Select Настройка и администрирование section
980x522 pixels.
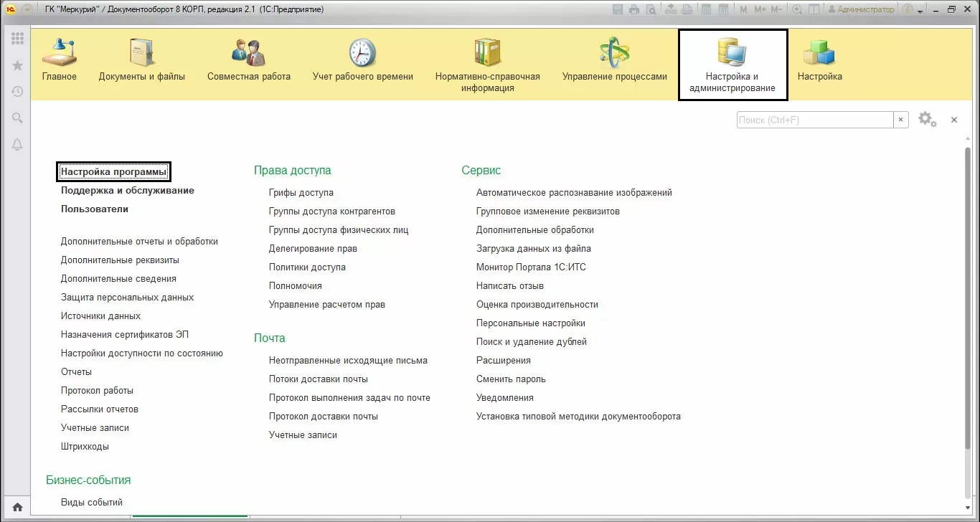(732, 65)
